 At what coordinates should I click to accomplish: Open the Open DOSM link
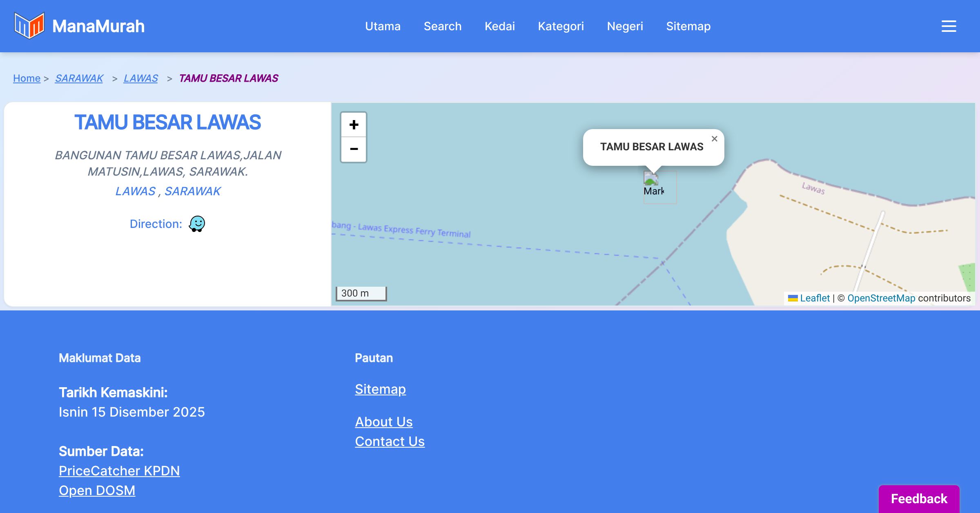click(x=97, y=491)
